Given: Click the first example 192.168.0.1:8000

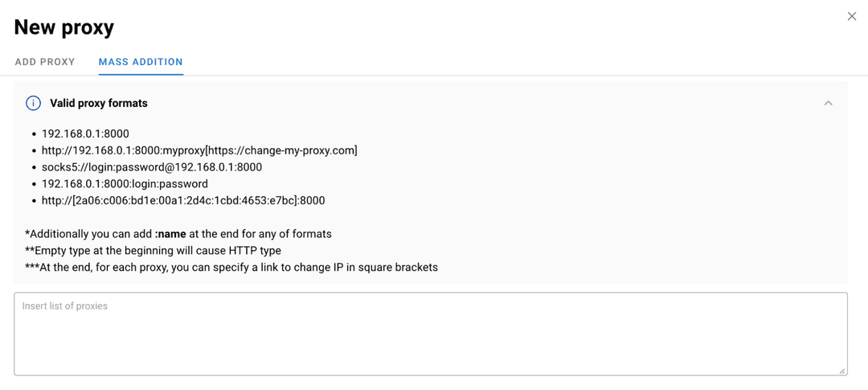Looking at the screenshot, I should pyautogui.click(x=85, y=133).
